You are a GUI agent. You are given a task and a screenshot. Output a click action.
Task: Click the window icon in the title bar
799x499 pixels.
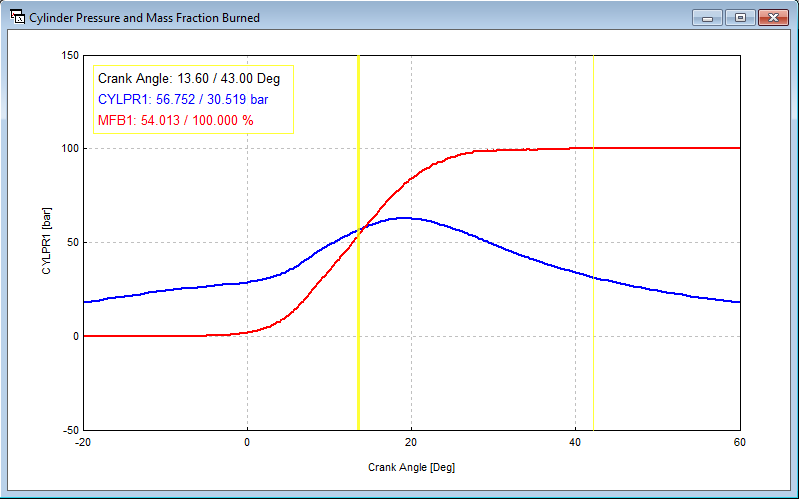click(x=15, y=17)
